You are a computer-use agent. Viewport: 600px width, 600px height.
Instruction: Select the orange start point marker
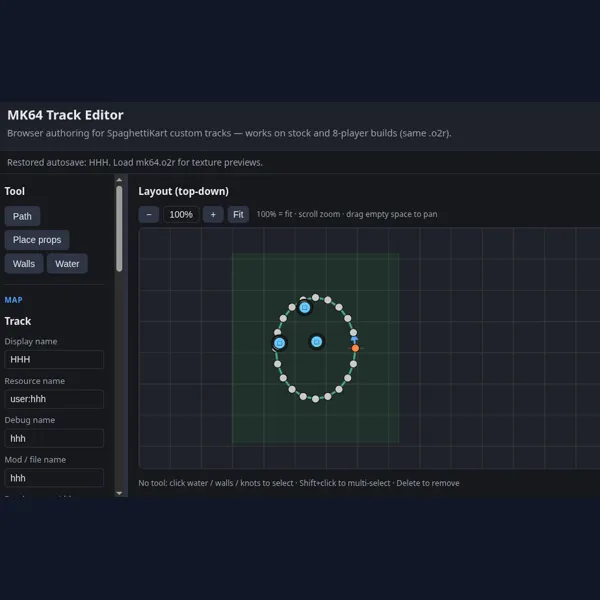(355, 348)
